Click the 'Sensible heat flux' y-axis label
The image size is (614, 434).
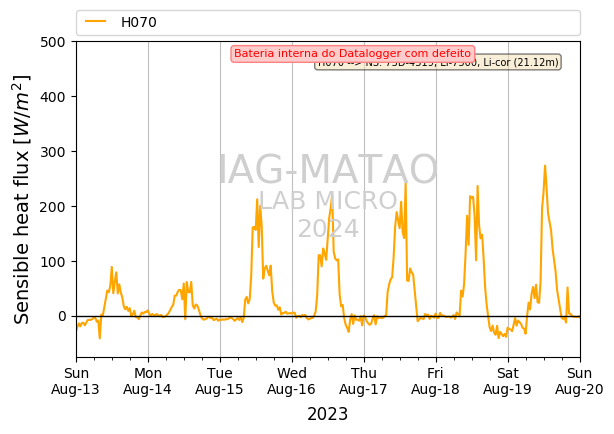tap(22, 200)
